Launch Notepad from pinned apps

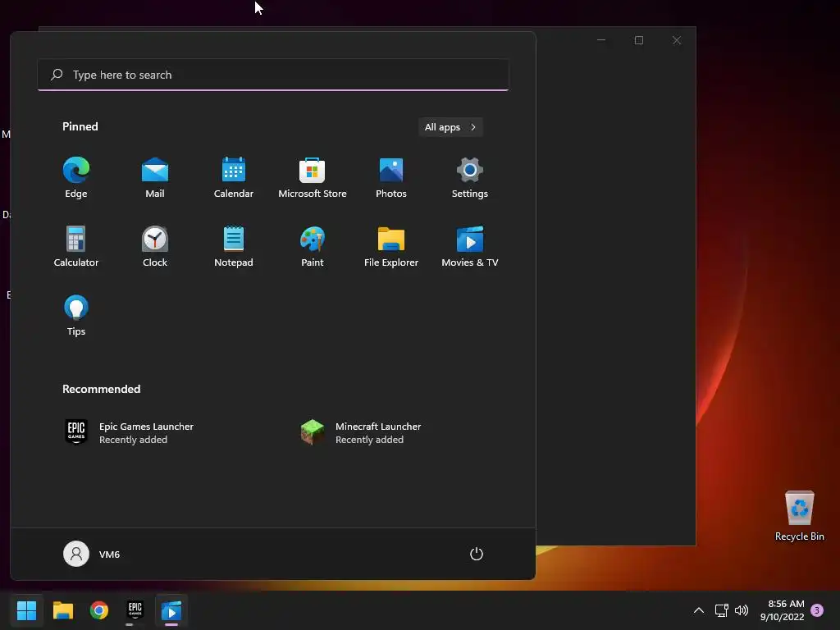234,246
